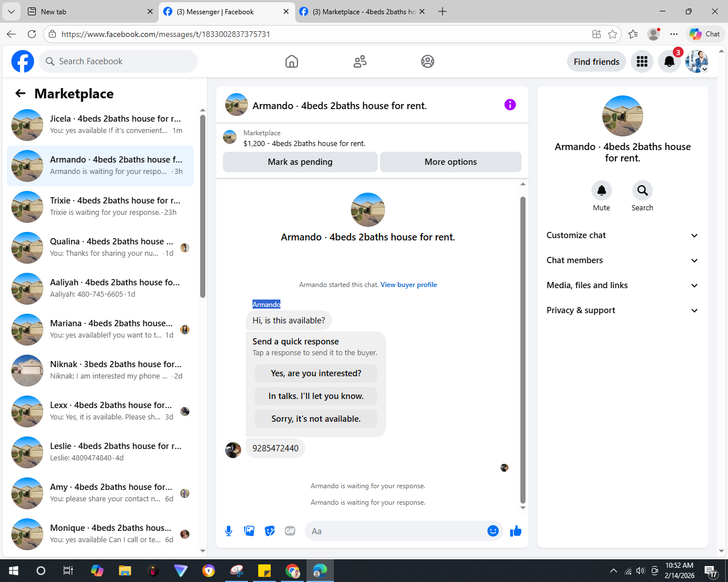Open the tab actions menu arrow

coord(11,11)
